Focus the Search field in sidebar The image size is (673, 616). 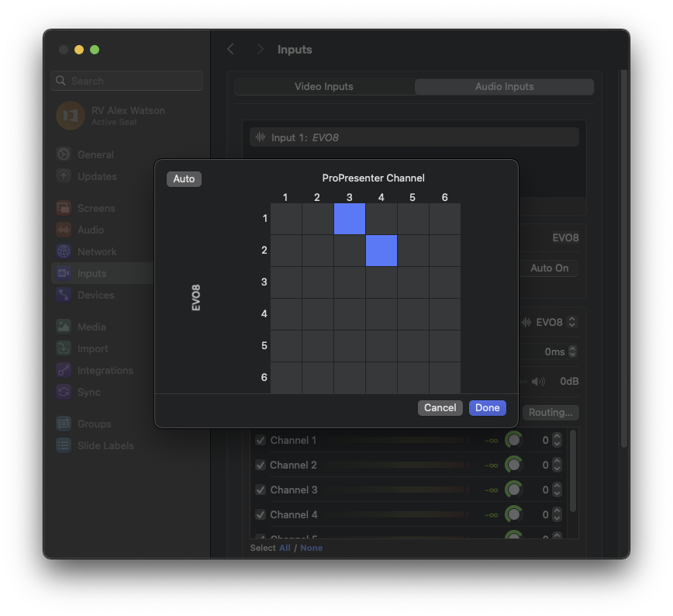(126, 81)
